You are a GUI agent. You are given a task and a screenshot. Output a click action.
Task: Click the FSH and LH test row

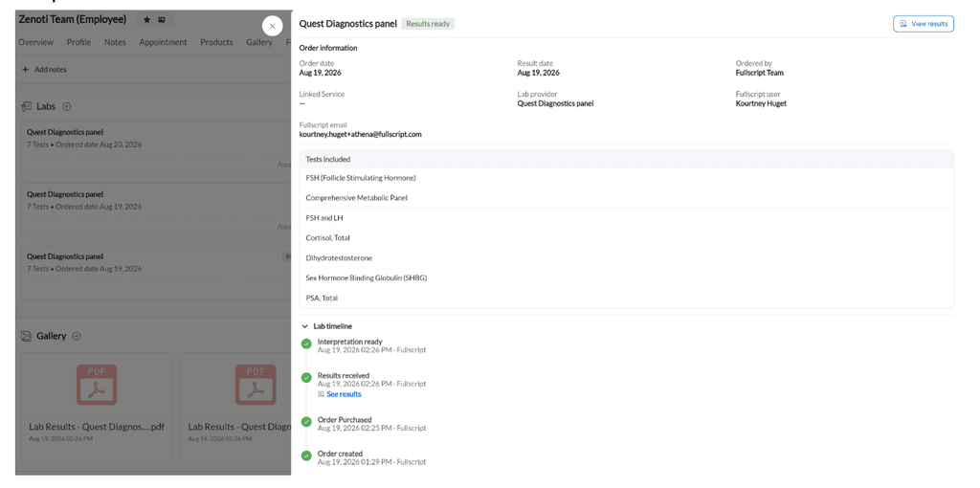(x=626, y=218)
